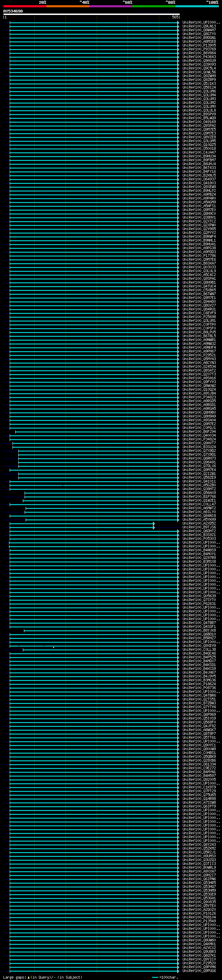Viewport: 222px width, 980px height.
Task: Select hit label UniRef100_Q3LUM6
Action: 199,91
